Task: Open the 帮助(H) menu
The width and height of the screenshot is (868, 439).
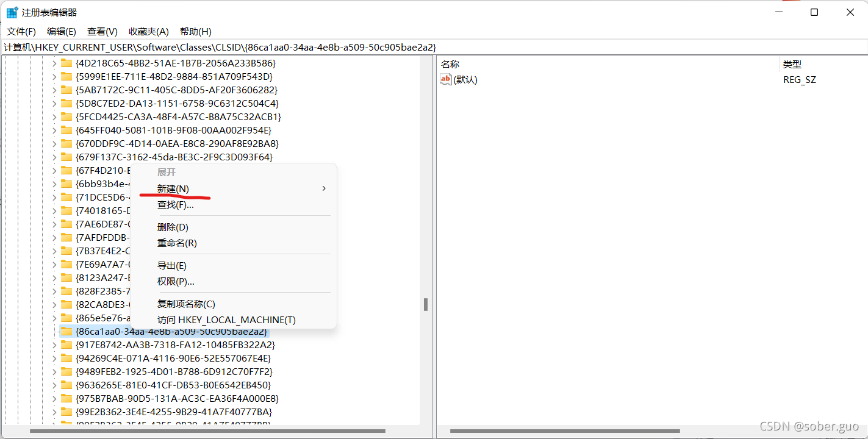Action: pos(196,31)
